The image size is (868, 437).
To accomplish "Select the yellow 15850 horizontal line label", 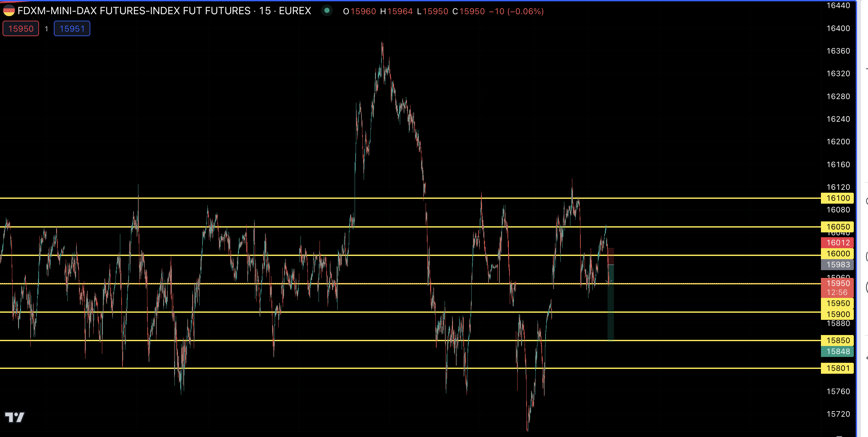I will point(837,340).
